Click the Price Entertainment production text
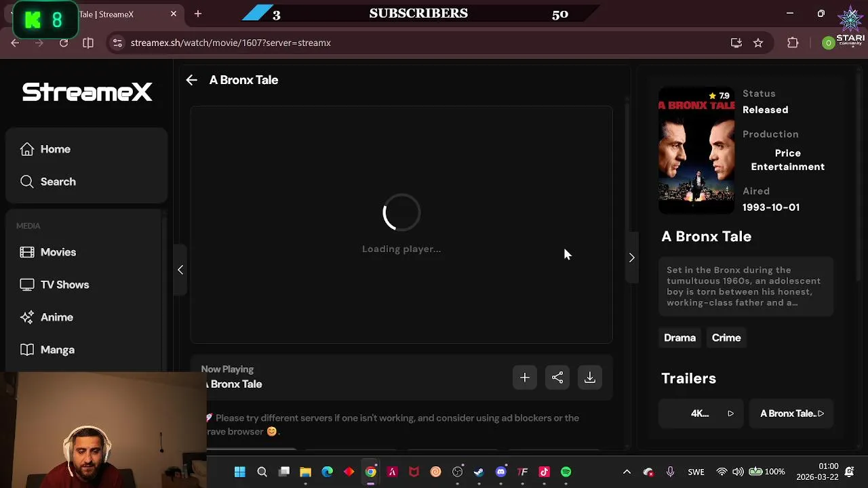This screenshot has width=868, height=488. [787, 160]
